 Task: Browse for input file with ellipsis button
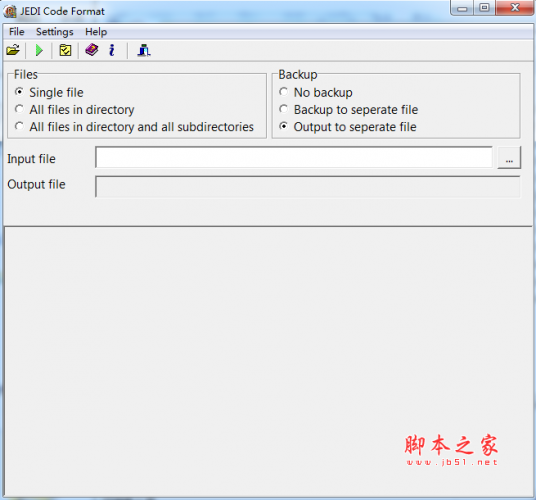tap(509, 158)
